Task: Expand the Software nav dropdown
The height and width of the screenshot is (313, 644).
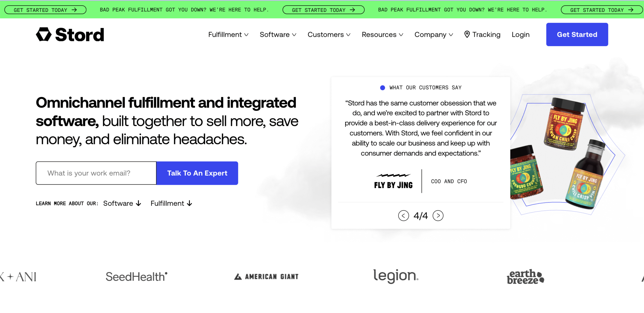Action: pos(278,34)
